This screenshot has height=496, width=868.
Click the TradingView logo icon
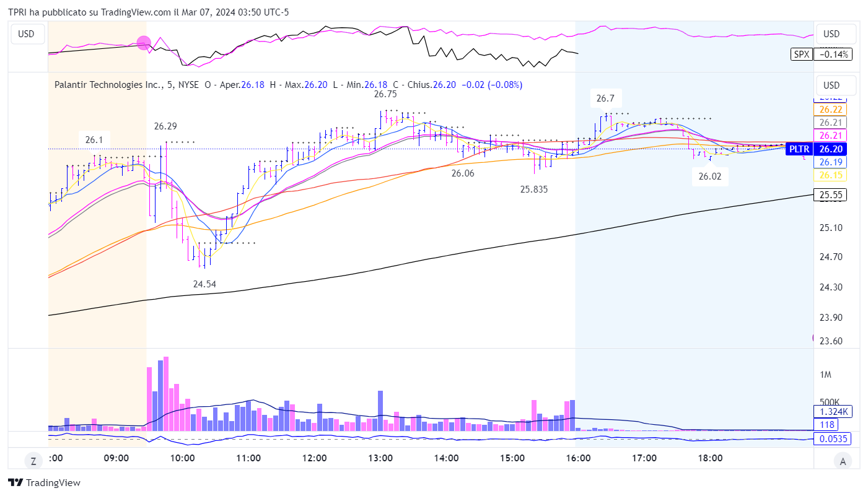tap(15, 483)
